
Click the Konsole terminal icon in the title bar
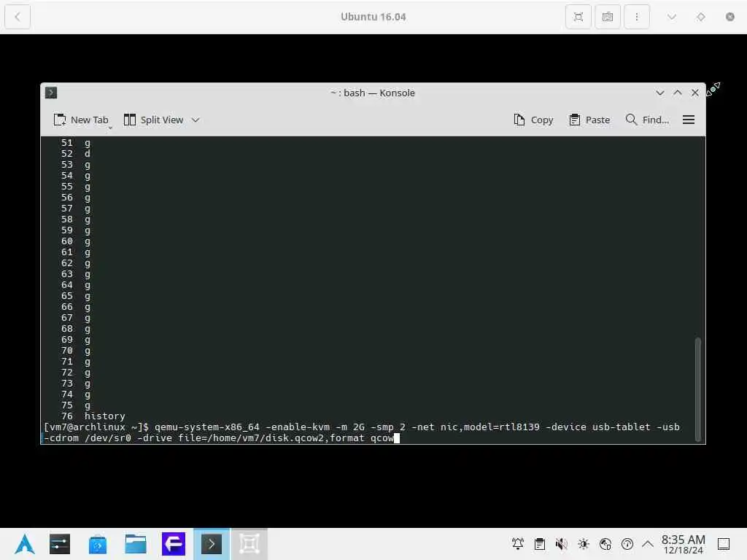pos(51,93)
